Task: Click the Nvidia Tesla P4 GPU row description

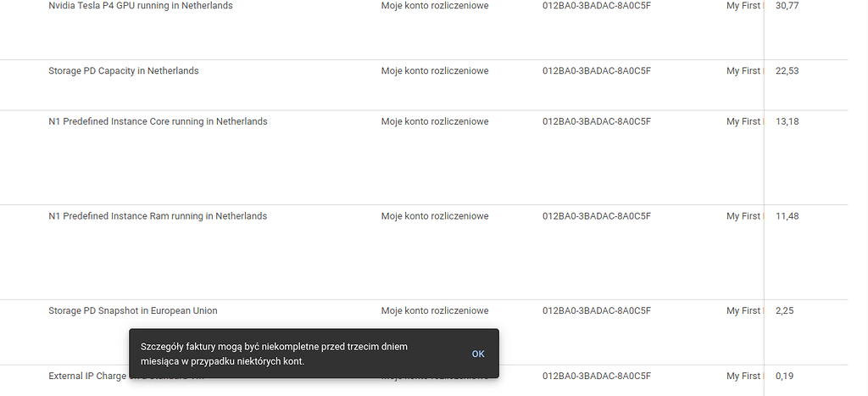Action: click(141, 6)
